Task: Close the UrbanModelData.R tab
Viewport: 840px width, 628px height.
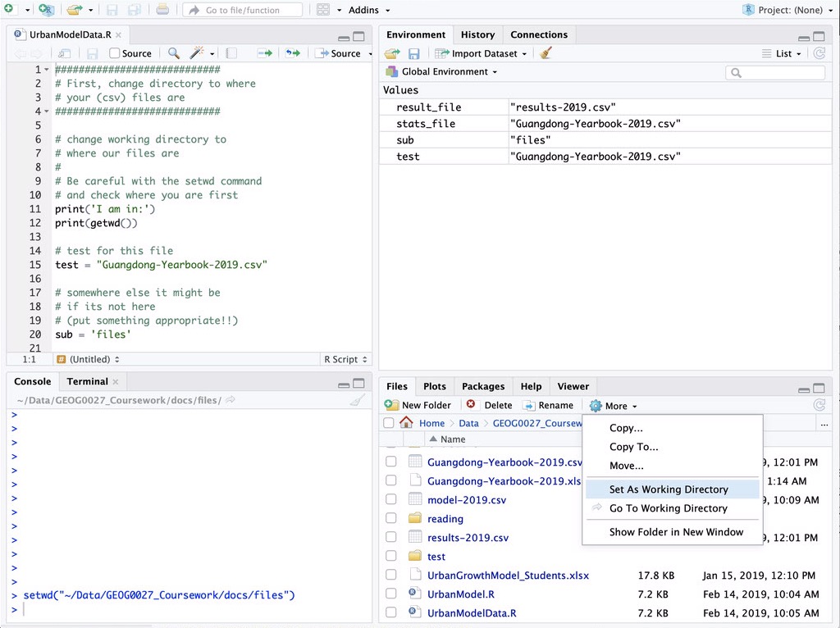Action: (x=118, y=34)
